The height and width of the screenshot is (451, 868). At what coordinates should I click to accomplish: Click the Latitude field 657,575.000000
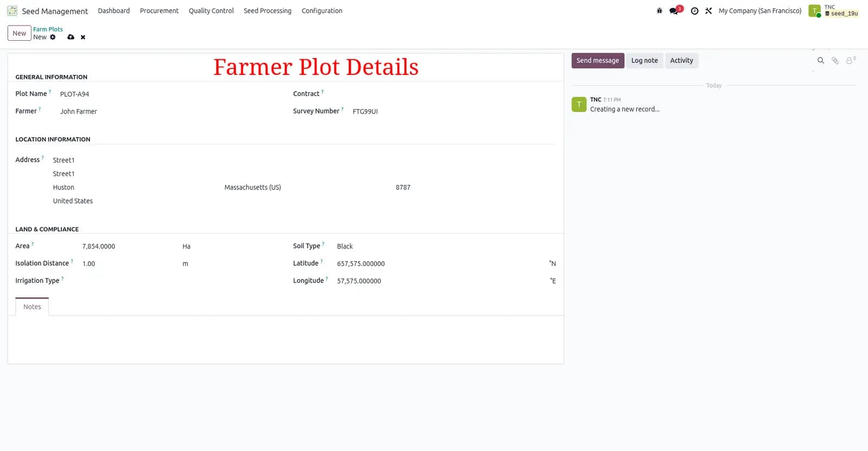441,264
